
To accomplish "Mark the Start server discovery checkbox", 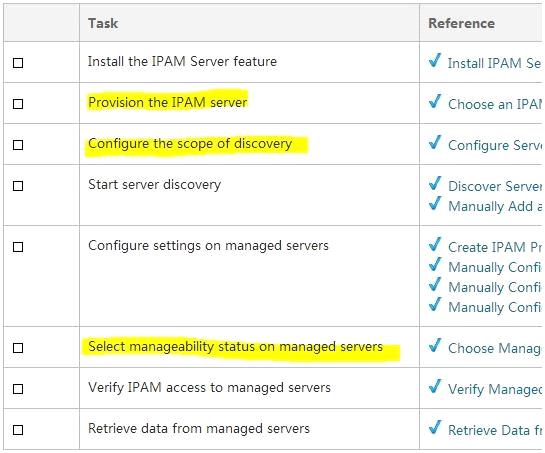I will (x=18, y=186).
